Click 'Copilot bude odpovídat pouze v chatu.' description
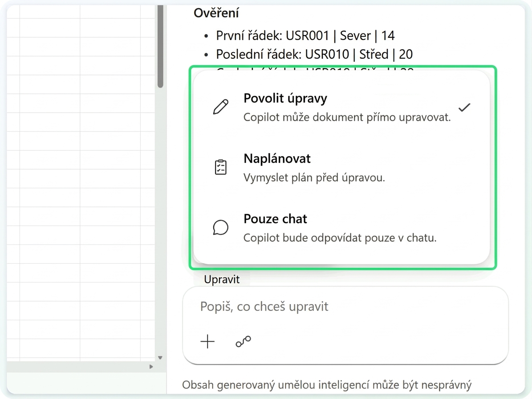The width and height of the screenshot is (532, 399). 340,238
